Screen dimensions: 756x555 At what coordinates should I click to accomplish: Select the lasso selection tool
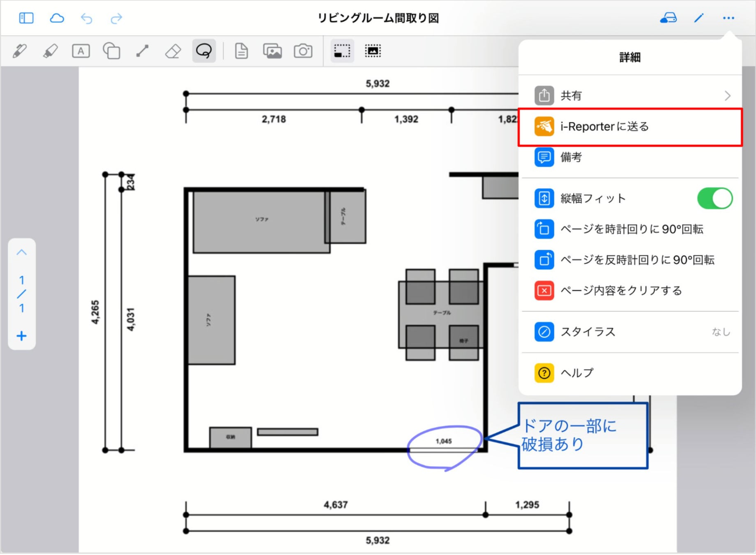[x=204, y=51]
